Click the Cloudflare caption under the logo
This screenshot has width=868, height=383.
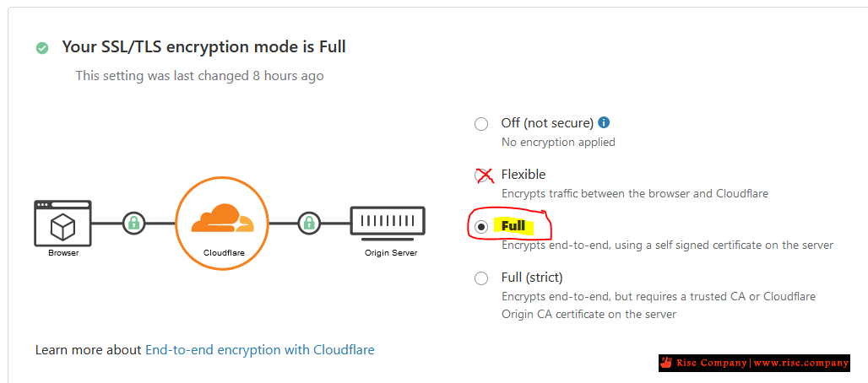click(x=225, y=253)
